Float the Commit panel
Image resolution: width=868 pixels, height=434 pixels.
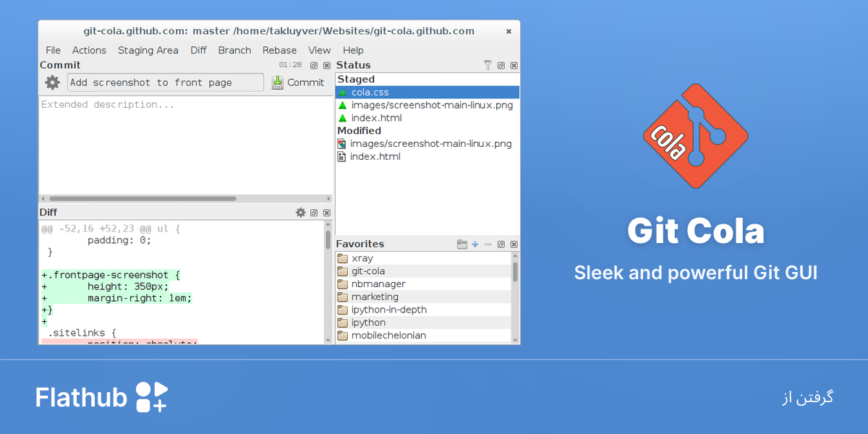pyautogui.click(x=314, y=65)
